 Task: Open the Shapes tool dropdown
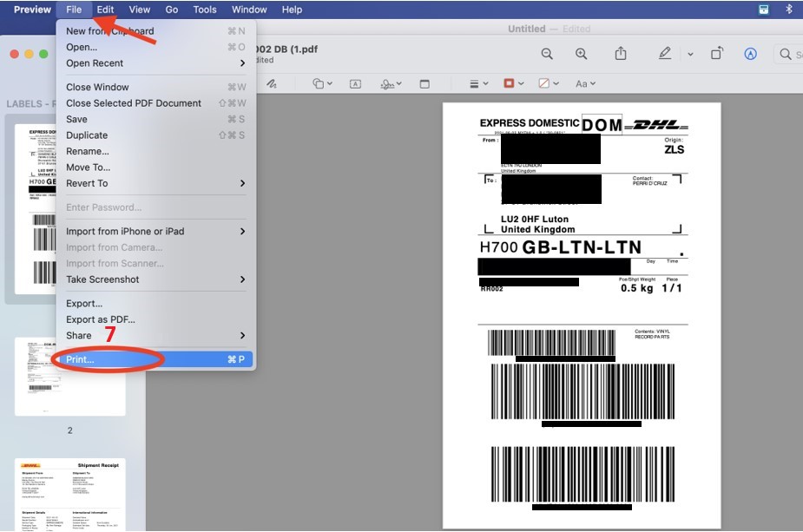point(322,84)
